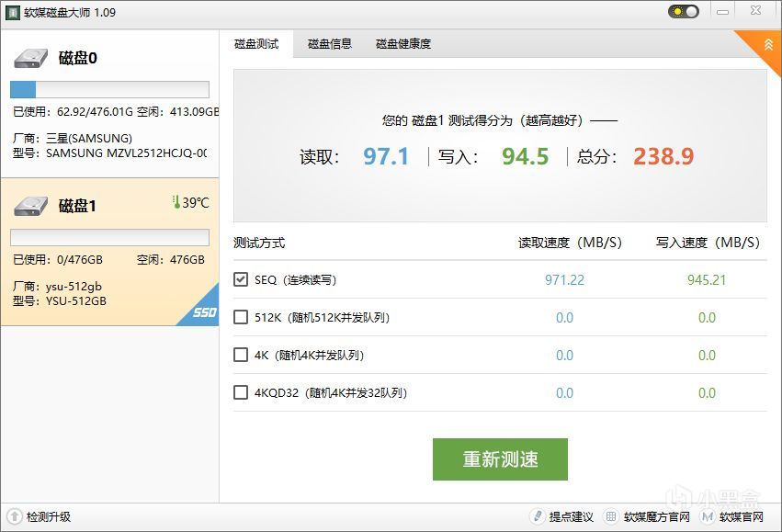Click the 软媒磁盘大师 app icon in title bar

point(13,13)
